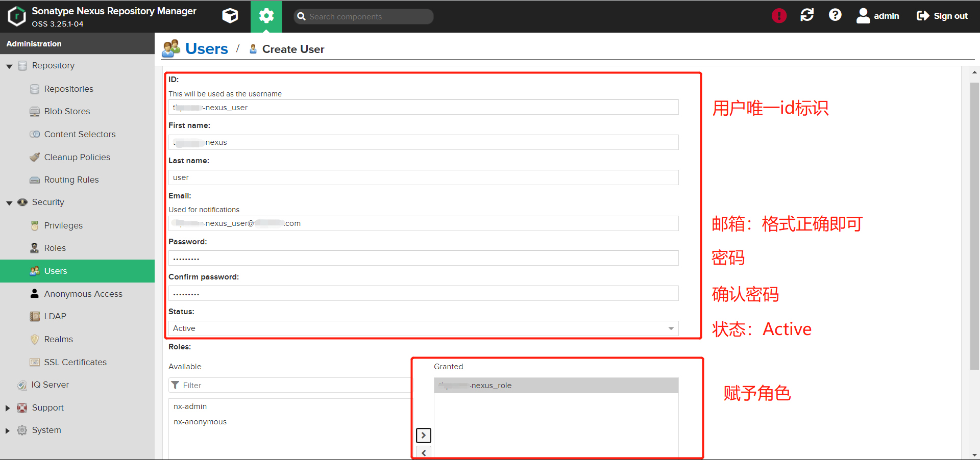Expand the Support tree section

[x=8, y=407]
